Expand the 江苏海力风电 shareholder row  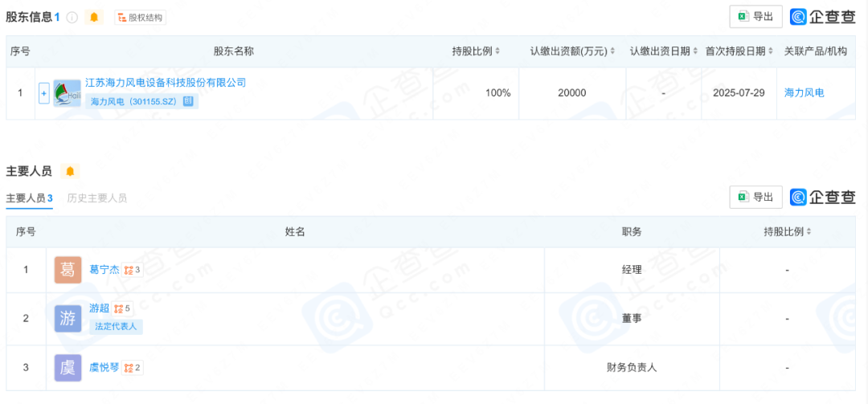pyautogui.click(x=44, y=93)
